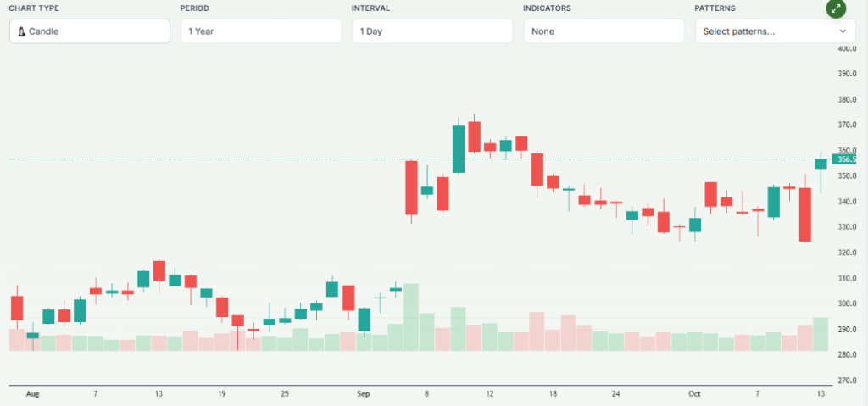Open the Chart Type Candle dropdown
The image size is (868, 406).
(90, 31)
